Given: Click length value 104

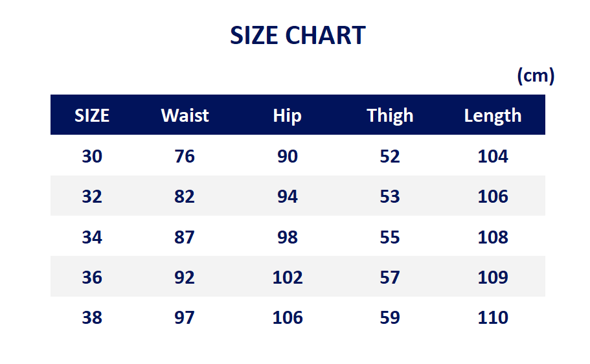Looking at the screenshot, I should [x=493, y=156].
